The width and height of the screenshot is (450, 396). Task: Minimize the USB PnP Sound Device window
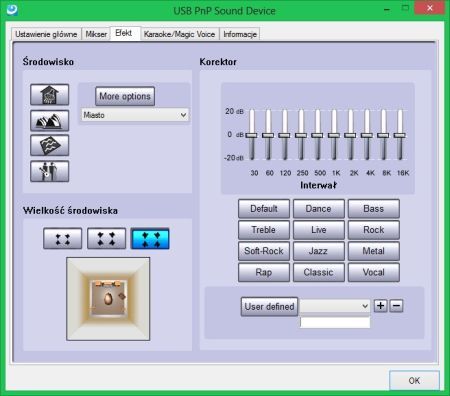coord(387,9)
